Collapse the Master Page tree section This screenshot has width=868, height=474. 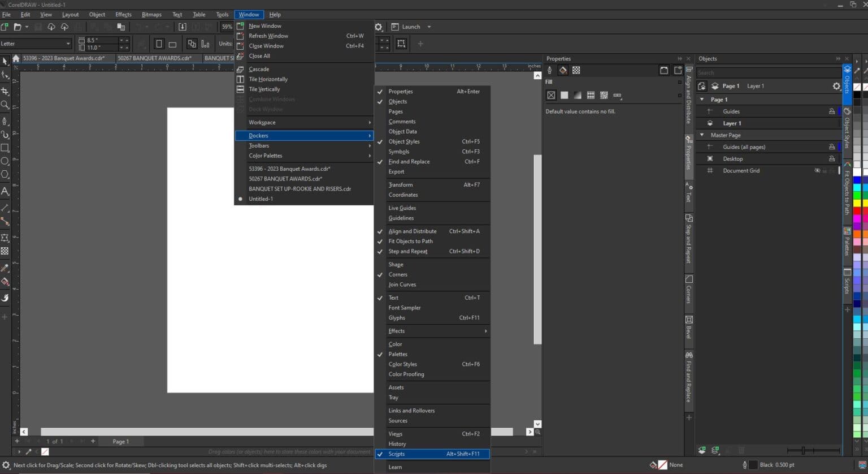[x=701, y=135]
